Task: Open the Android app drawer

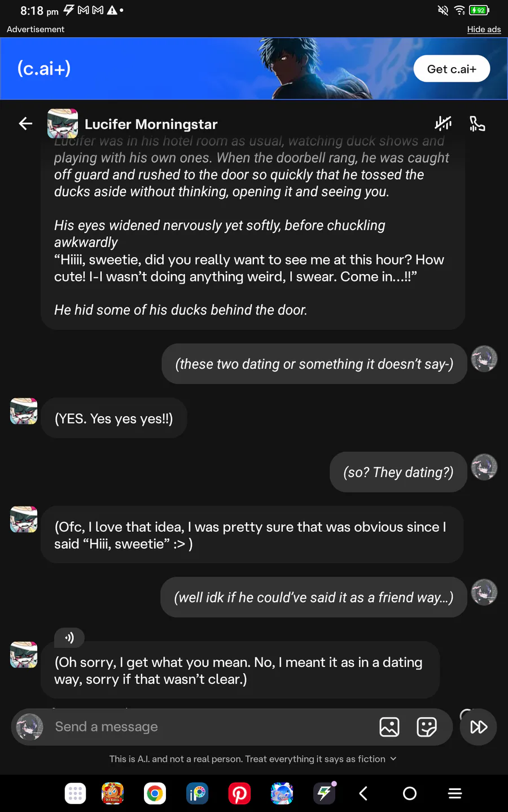Action: pos(76,794)
